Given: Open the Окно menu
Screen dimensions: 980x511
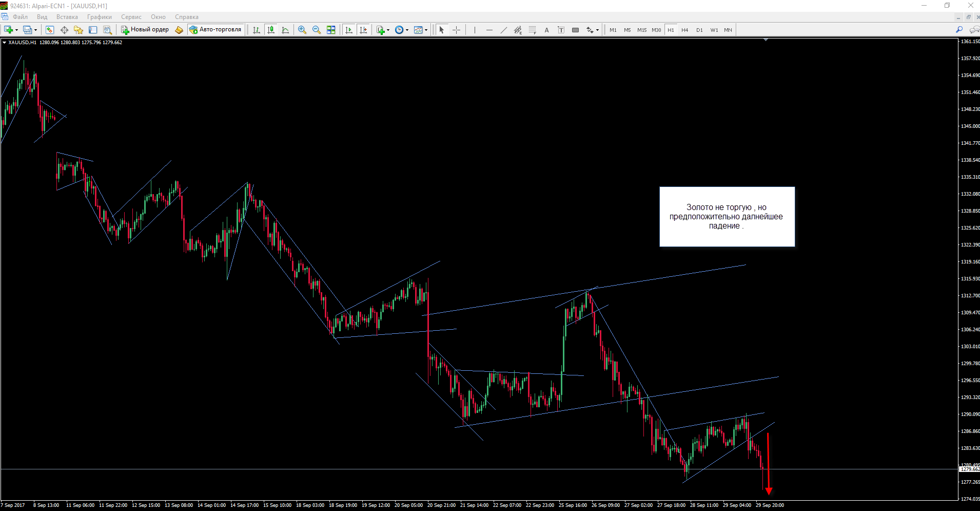Looking at the screenshot, I should click(x=158, y=17).
